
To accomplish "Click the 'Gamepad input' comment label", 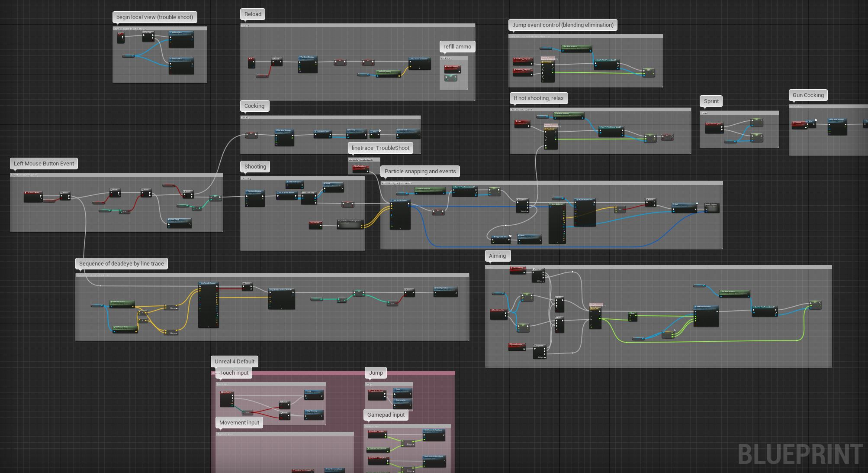I will [386, 415].
